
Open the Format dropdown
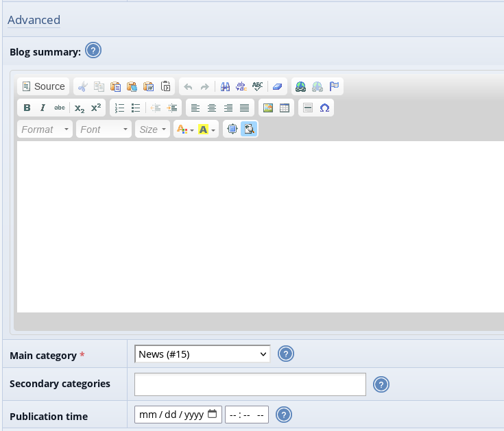tap(45, 129)
